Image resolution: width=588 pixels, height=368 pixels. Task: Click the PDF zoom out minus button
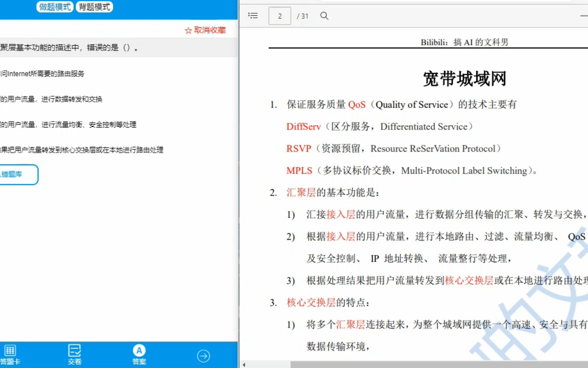click(584, 16)
